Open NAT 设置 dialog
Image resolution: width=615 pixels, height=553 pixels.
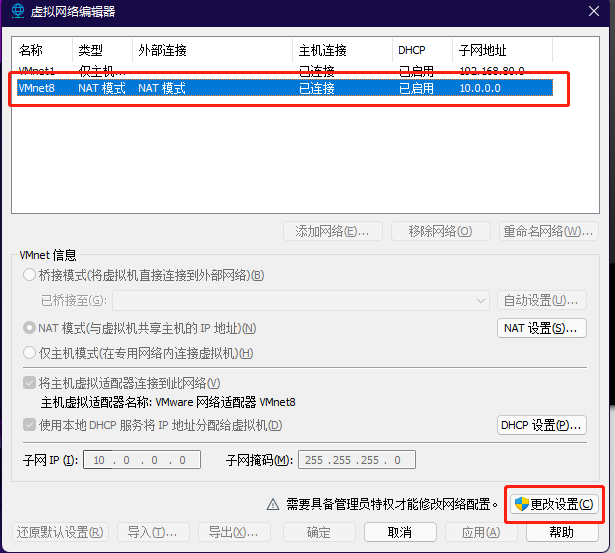tap(542, 328)
